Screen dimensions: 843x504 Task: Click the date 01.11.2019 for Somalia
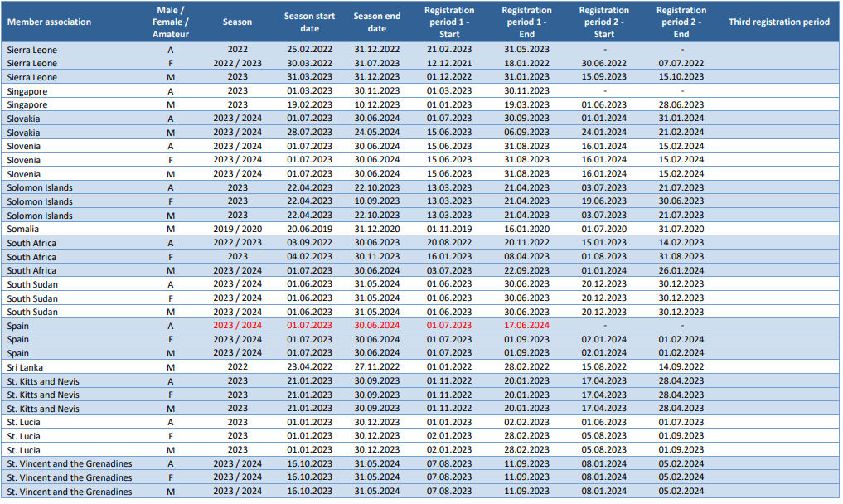point(449,229)
